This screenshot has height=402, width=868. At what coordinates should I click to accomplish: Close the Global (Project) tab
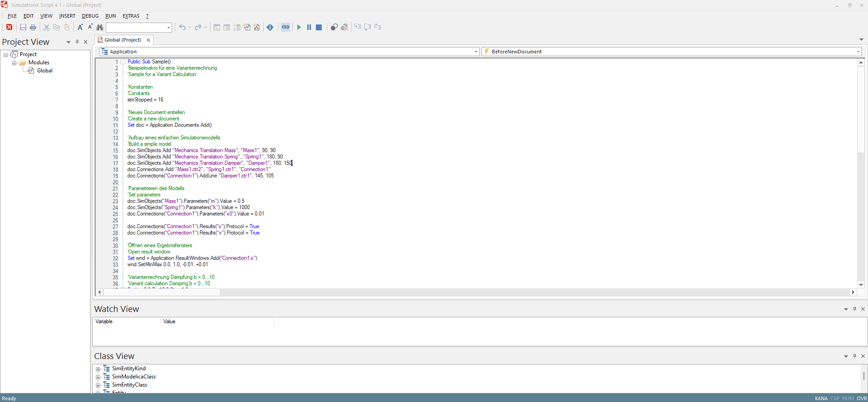(148, 40)
